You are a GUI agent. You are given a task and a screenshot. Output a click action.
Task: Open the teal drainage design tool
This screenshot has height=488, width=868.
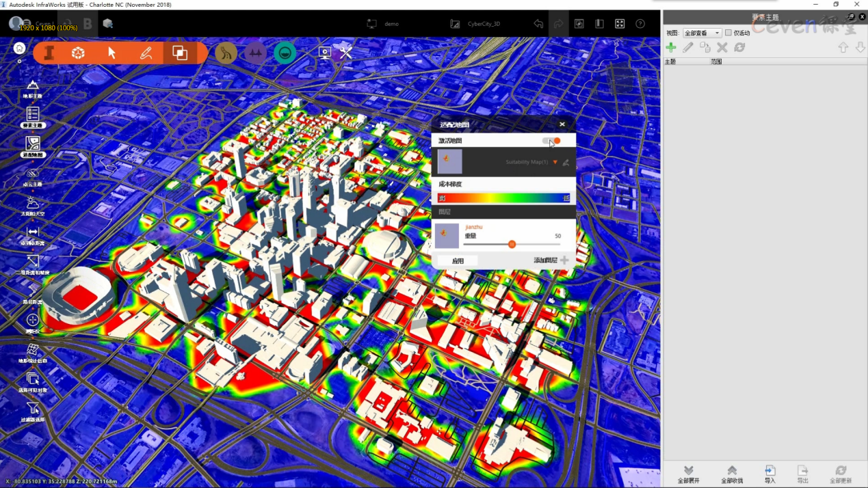[285, 53]
